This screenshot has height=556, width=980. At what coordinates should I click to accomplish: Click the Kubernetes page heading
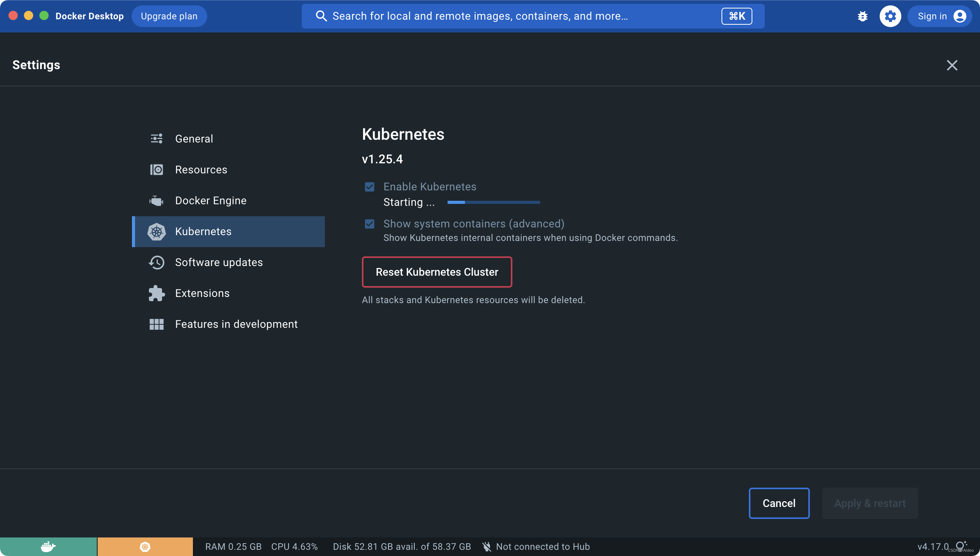click(x=403, y=134)
